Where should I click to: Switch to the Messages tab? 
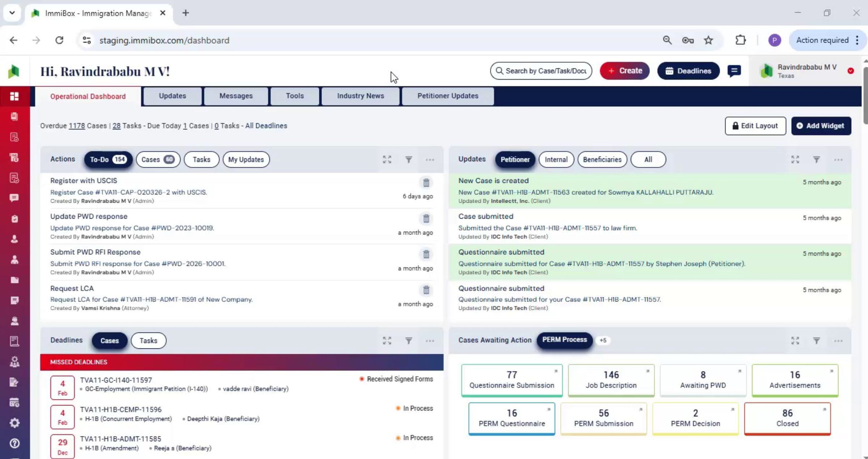(x=236, y=96)
